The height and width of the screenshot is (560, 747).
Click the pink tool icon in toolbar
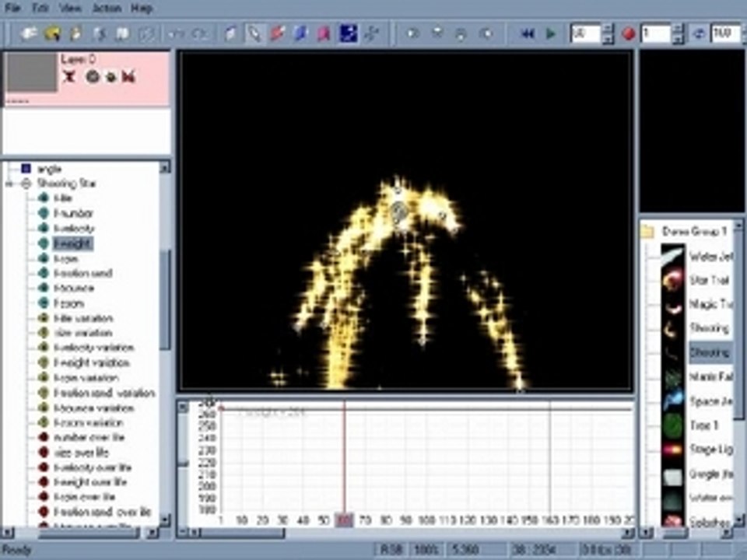coord(324,33)
